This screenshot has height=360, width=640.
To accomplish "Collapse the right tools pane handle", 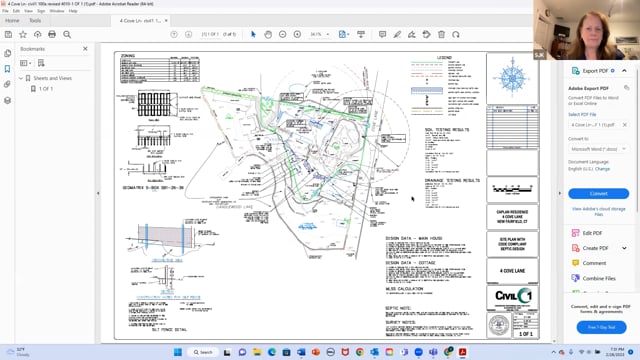I will (x=560, y=193).
